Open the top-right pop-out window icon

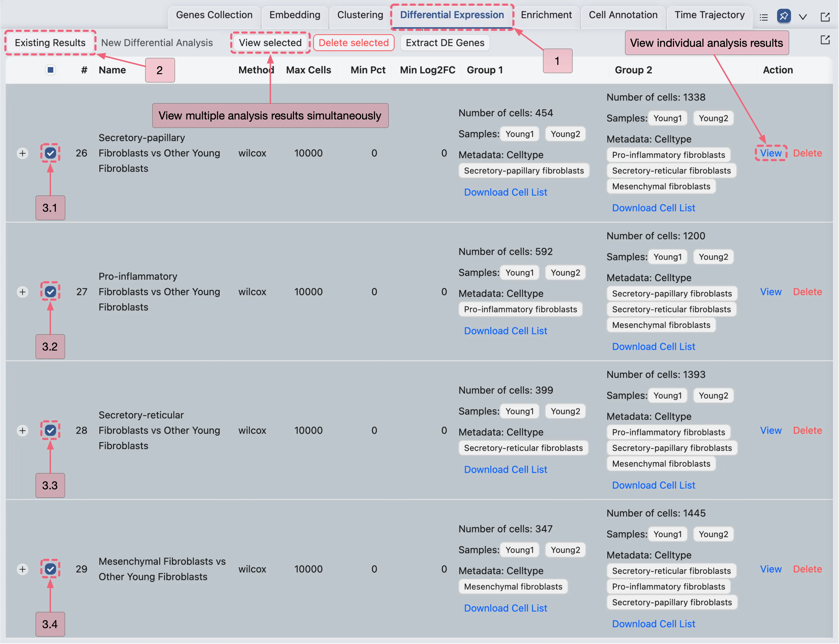825,17
